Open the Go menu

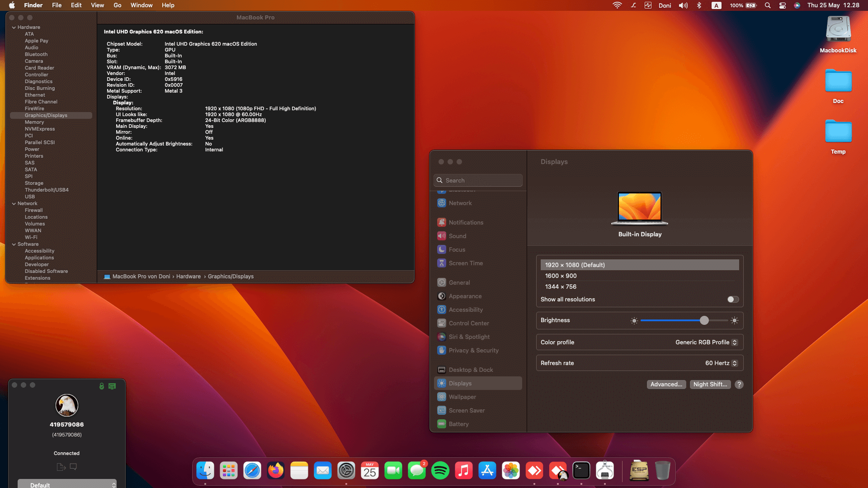click(118, 5)
